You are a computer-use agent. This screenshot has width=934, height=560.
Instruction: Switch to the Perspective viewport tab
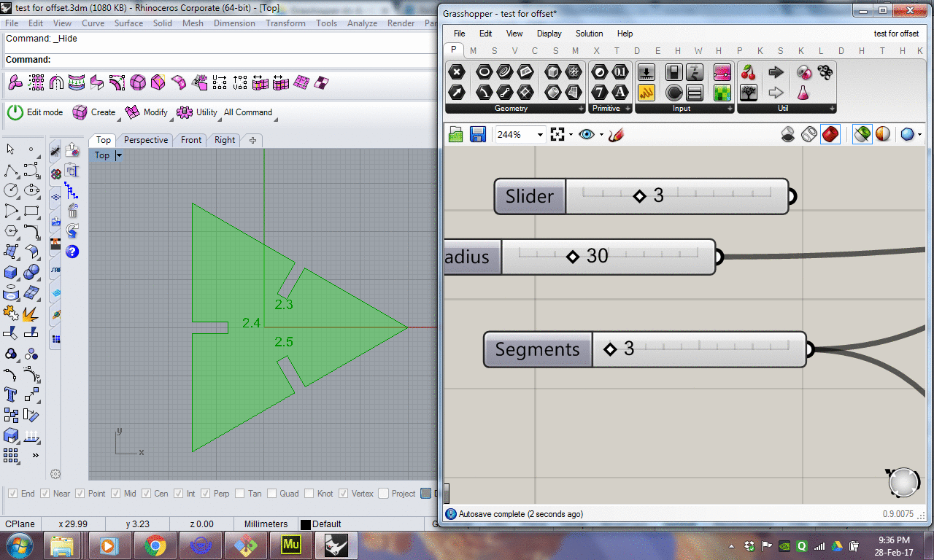click(146, 140)
